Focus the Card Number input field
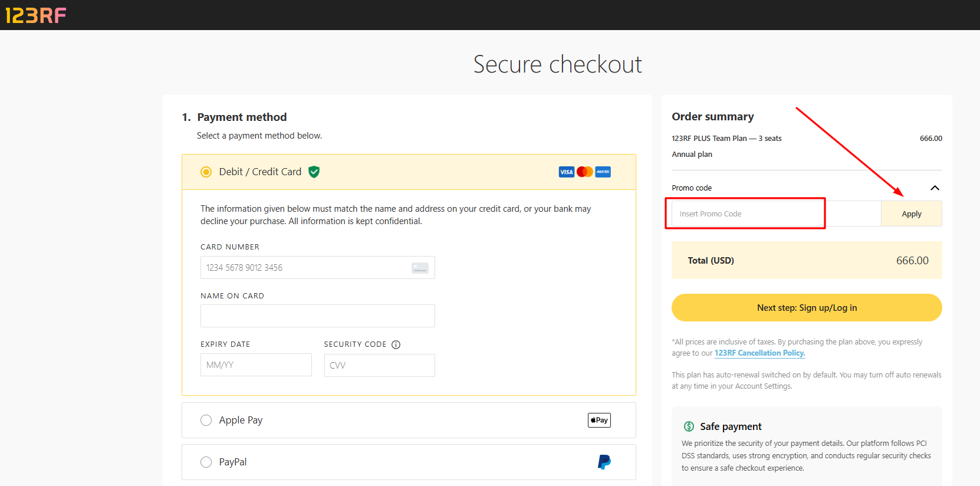 tap(318, 268)
